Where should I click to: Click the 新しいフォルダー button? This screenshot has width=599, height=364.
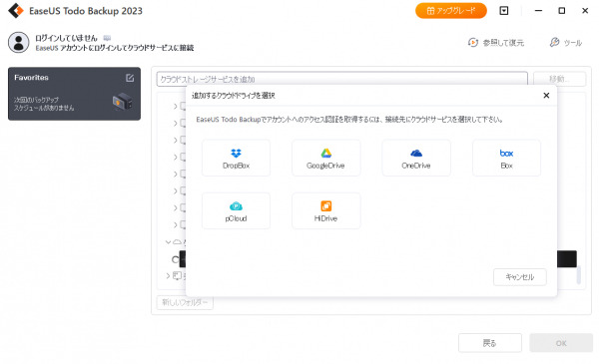tap(185, 302)
